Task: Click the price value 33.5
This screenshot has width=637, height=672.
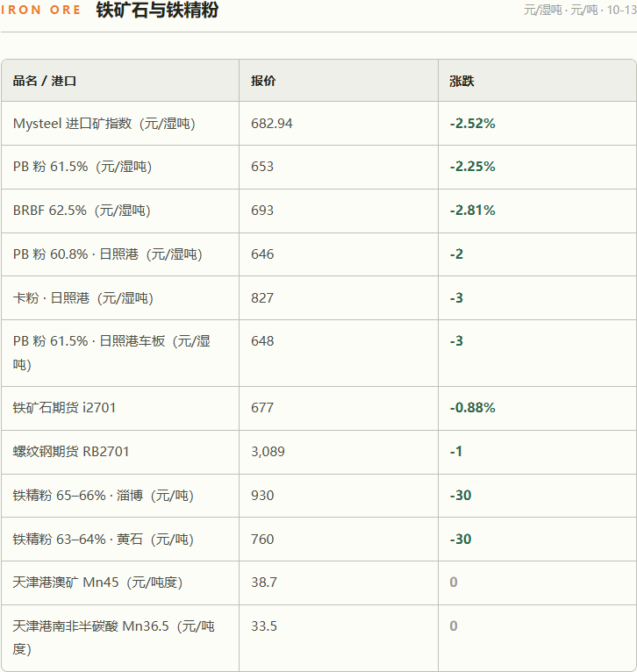Action: 264,626
